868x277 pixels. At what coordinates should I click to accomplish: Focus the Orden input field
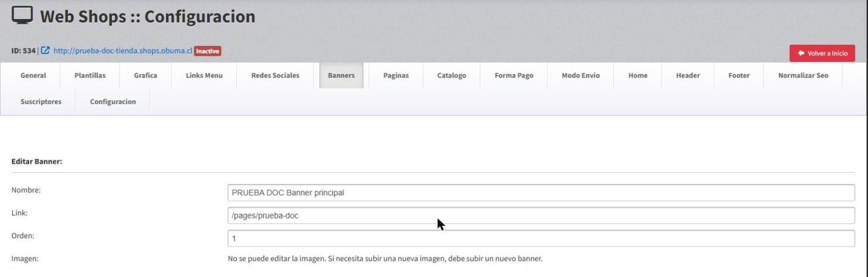(541, 238)
